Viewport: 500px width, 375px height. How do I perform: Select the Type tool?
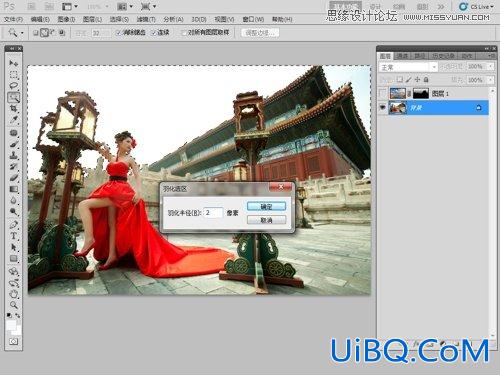pyautogui.click(x=14, y=236)
